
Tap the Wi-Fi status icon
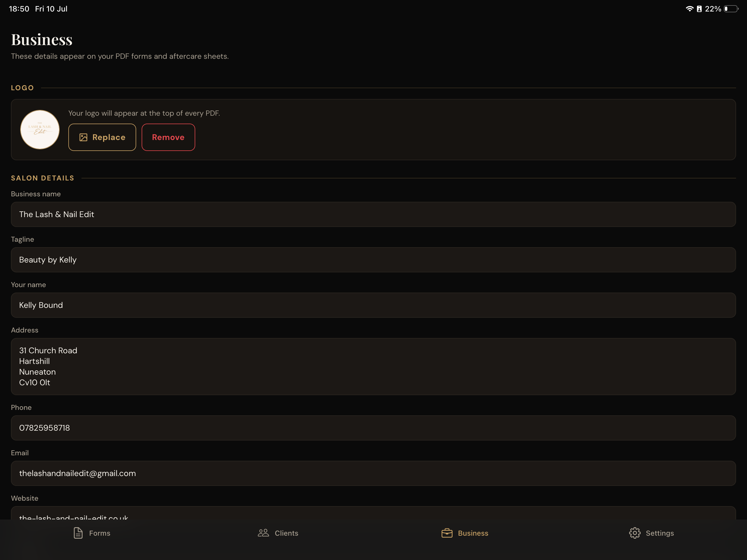689,9
